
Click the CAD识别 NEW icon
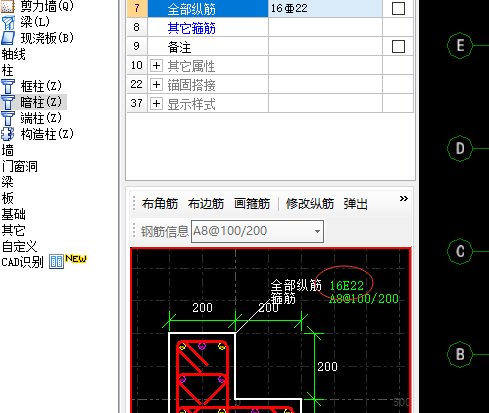coord(56,262)
